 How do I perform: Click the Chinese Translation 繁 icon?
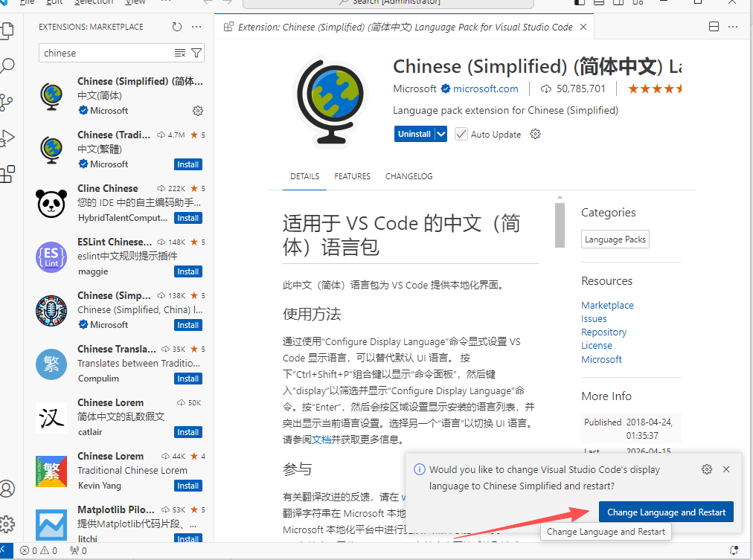(x=51, y=364)
